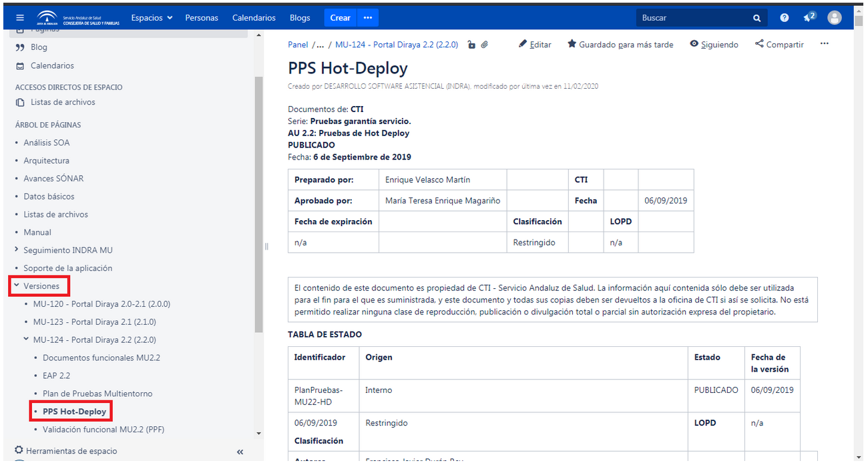Collapse the sidebar with double chevron
Screen dimensions: 868x469
240,452
